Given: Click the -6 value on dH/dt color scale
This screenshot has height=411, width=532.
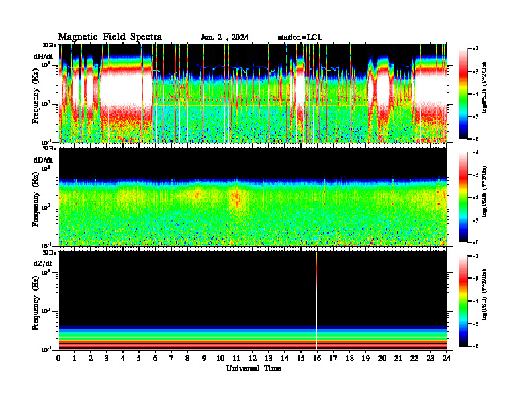Looking at the screenshot, I should [476, 139].
